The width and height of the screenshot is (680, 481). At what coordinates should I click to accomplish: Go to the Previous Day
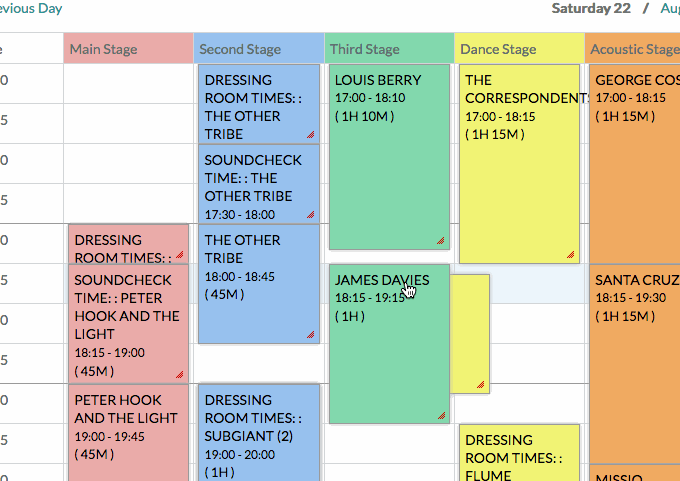pos(32,9)
